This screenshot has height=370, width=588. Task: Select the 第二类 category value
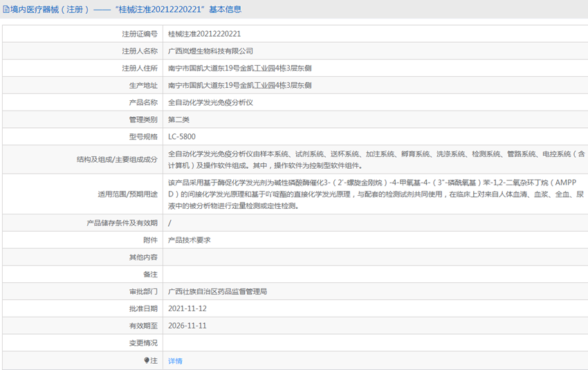[x=178, y=120]
